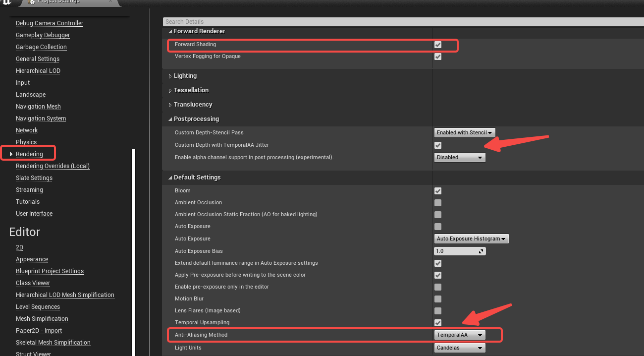Click the Auto Exposure Bias spinner arrow

481,251
